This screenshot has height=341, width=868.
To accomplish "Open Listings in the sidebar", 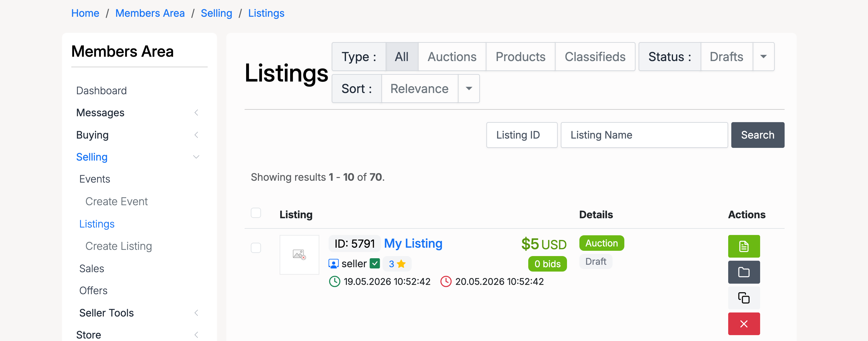I will (97, 224).
